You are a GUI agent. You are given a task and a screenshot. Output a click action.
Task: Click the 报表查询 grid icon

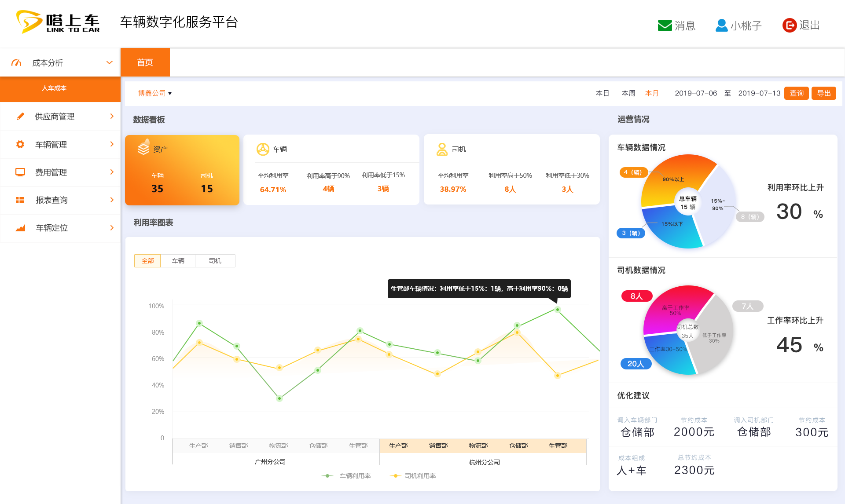20,200
